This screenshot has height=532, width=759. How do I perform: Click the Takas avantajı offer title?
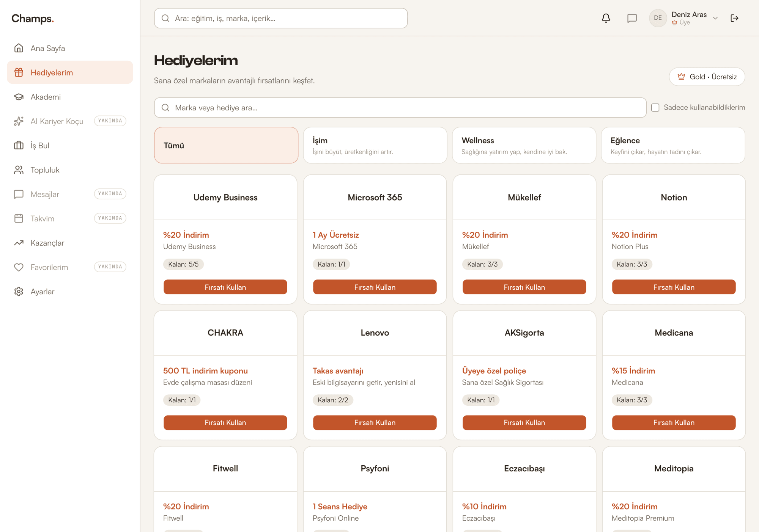(x=338, y=371)
